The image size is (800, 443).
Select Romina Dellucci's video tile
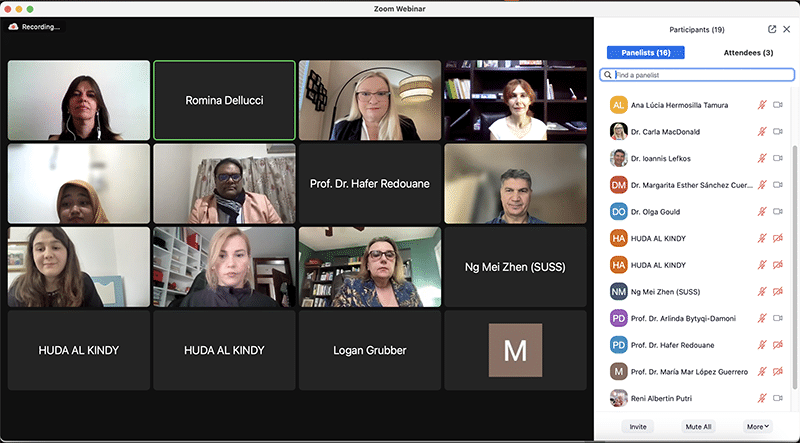point(224,100)
